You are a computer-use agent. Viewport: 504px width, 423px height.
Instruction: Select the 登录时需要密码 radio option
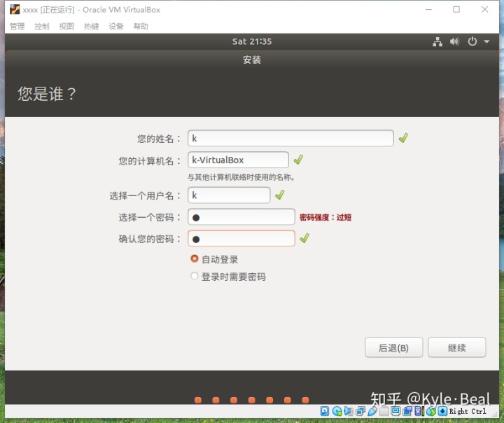[195, 276]
